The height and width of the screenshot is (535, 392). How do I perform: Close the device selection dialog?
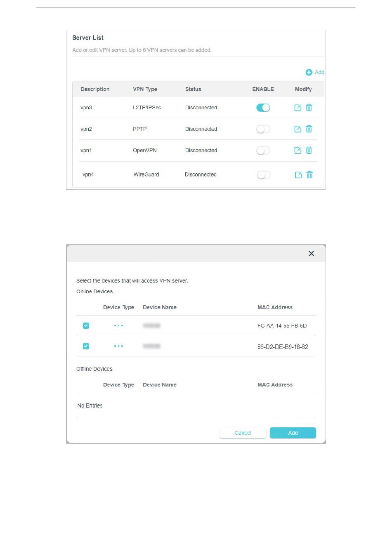coord(311,254)
